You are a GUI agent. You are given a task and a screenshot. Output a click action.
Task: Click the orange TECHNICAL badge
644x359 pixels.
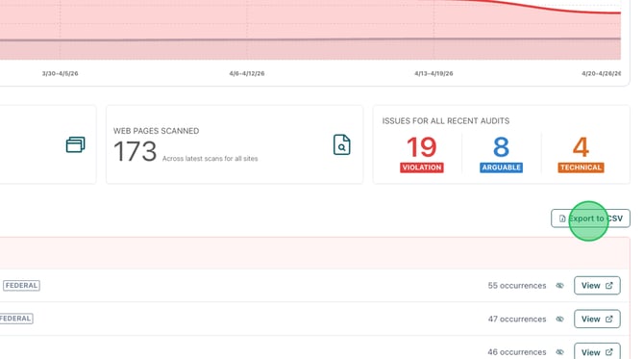581,167
